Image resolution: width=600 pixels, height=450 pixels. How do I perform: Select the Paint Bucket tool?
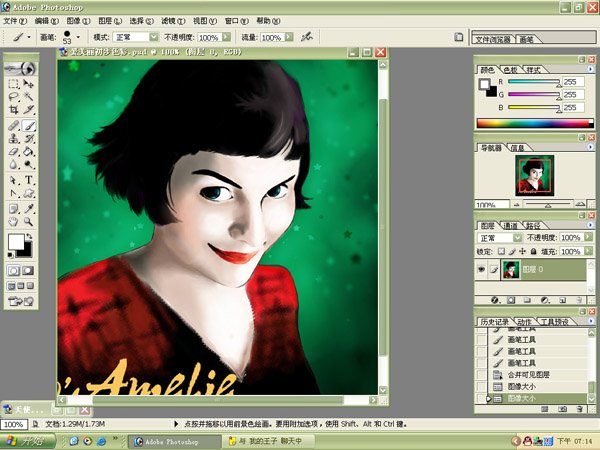[x=29, y=152]
